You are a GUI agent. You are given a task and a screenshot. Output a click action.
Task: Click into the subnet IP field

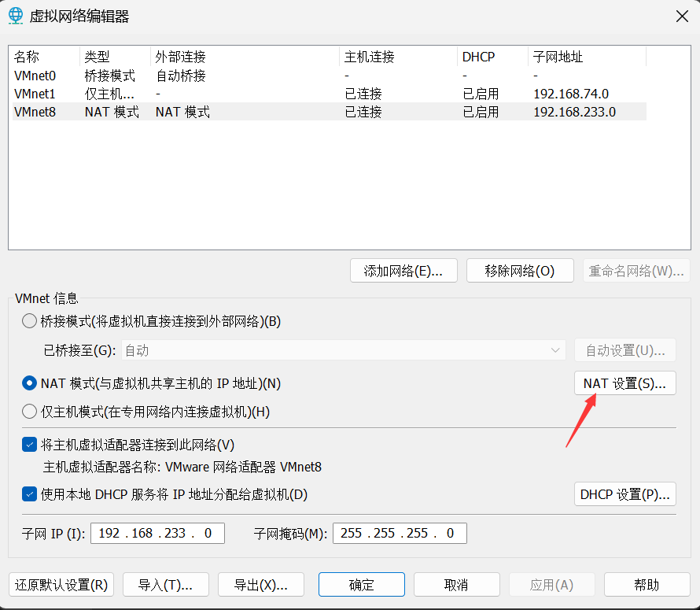point(157,533)
